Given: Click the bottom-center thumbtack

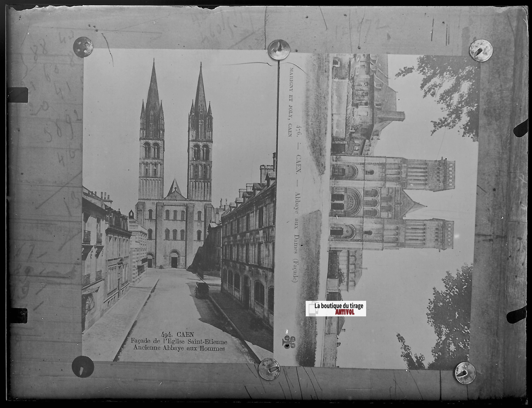Looking at the screenshot, I should pos(269,369).
